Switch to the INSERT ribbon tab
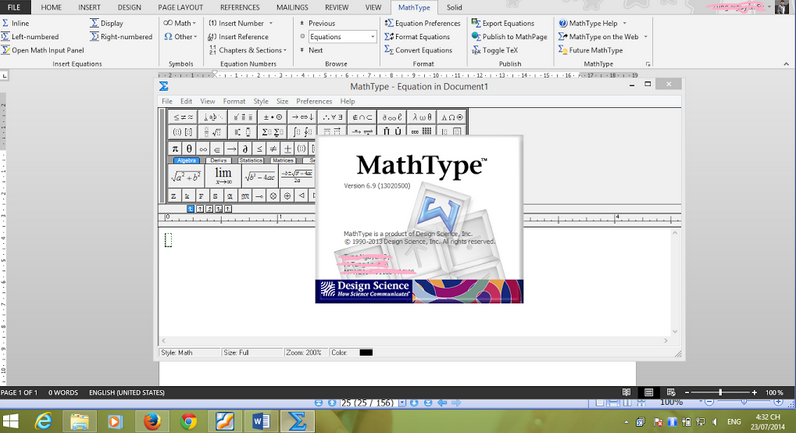The image size is (797, 434). pyautogui.click(x=89, y=7)
